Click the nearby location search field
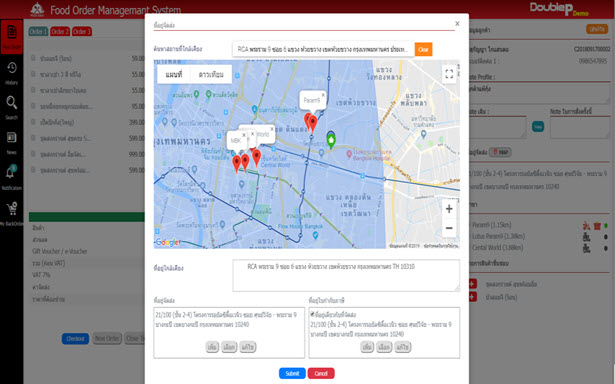This screenshot has width=615, height=384. (323, 49)
